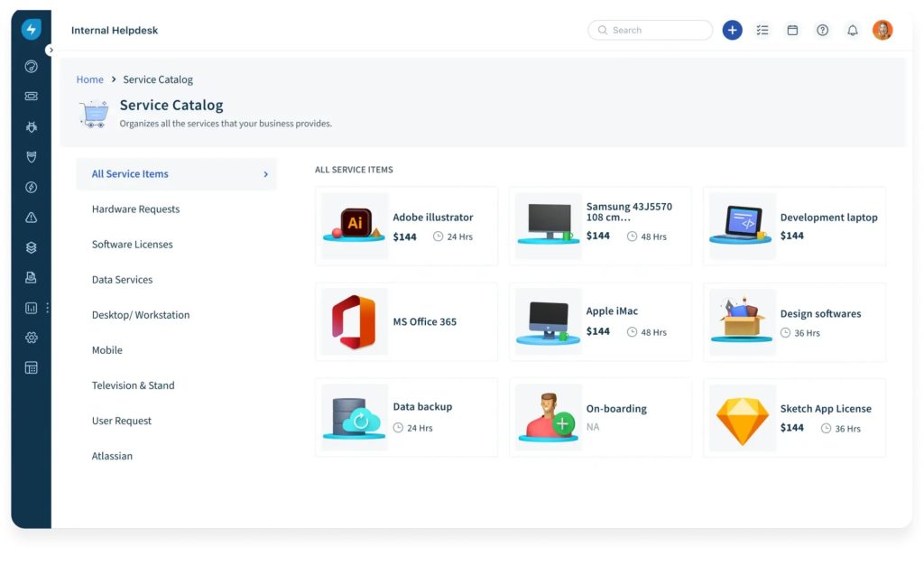This screenshot has height=566, width=924.
Task: Click the blue plus button to create new
Action: [732, 30]
